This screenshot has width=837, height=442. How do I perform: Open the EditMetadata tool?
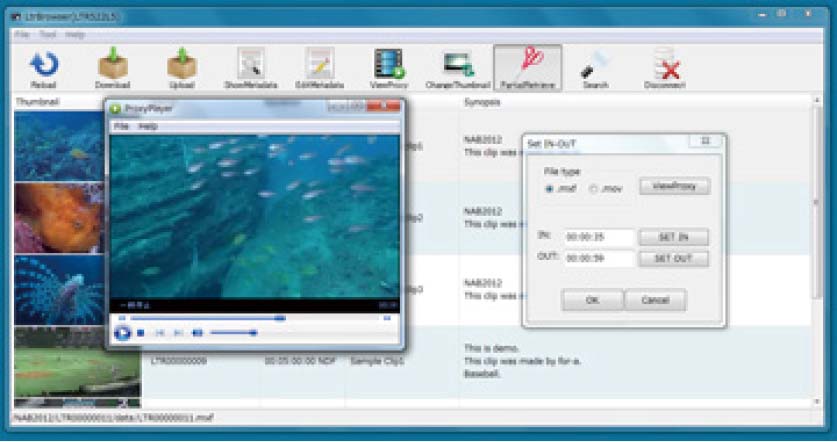[319, 66]
